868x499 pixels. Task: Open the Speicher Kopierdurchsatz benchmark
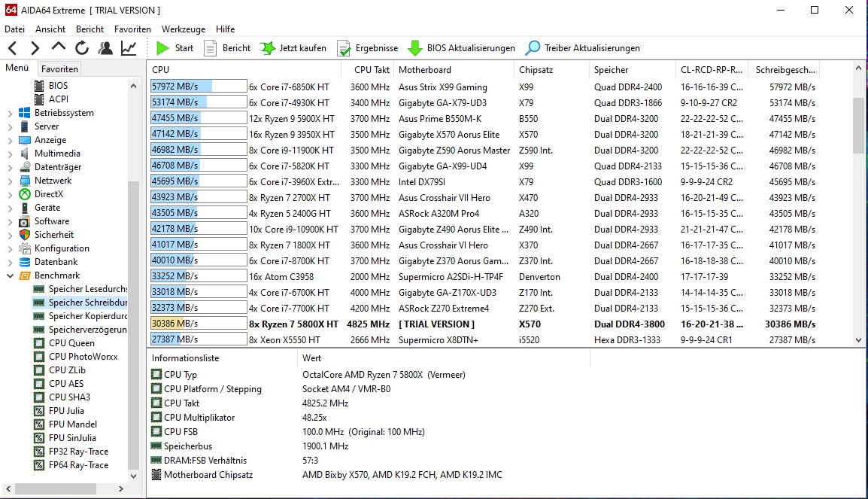coord(87,315)
